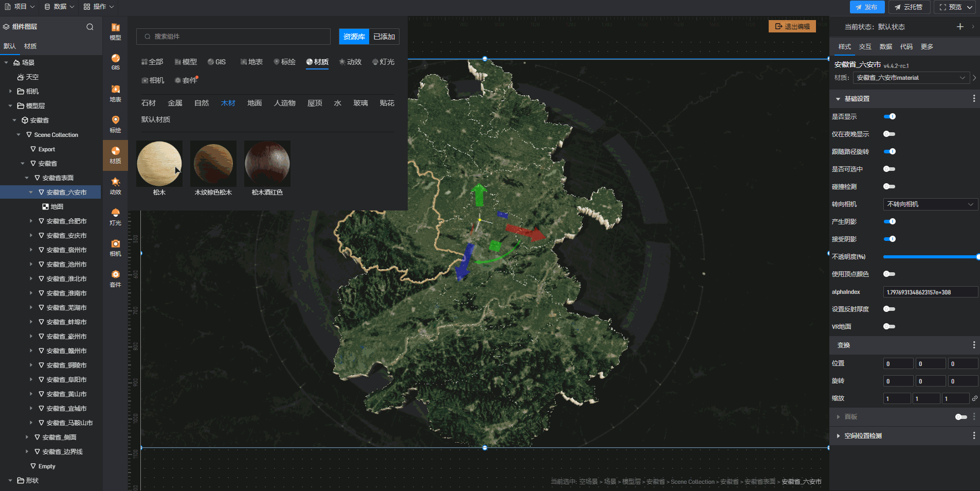Open the 标绘 category in the icon sidebar
This screenshot has height=491, width=980.
click(x=115, y=124)
